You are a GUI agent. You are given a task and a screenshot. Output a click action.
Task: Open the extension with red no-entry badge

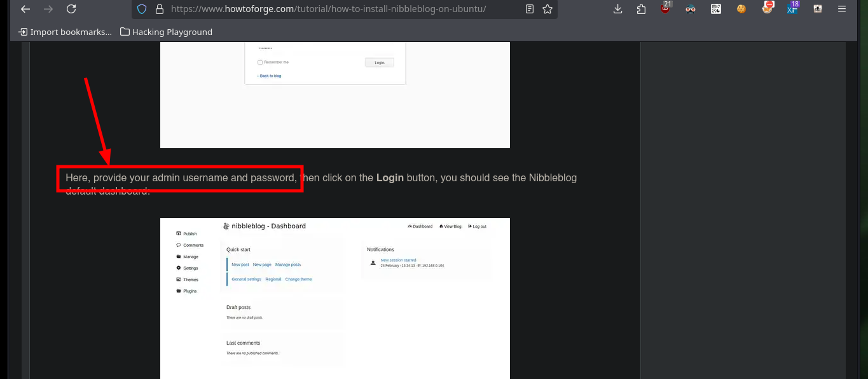pos(768,8)
